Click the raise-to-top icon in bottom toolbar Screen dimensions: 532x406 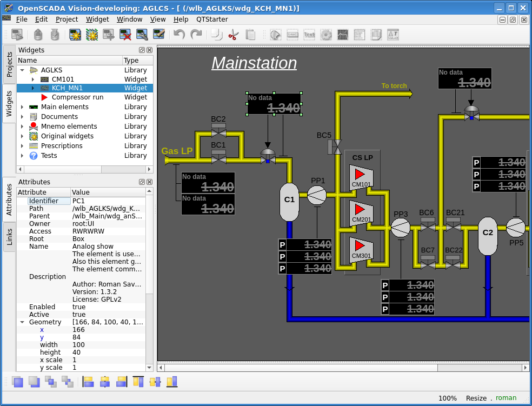tap(17, 382)
